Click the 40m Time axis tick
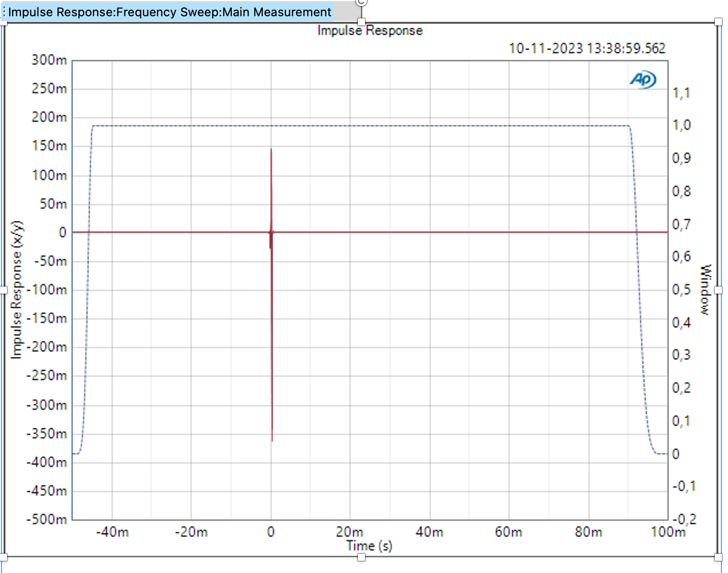This screenshot has width=728, height=573. (430, 532)
